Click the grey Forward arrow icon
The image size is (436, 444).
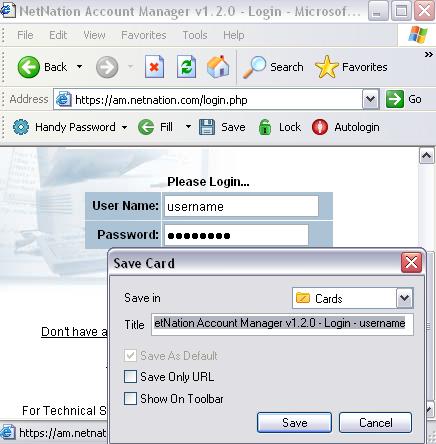107,67
